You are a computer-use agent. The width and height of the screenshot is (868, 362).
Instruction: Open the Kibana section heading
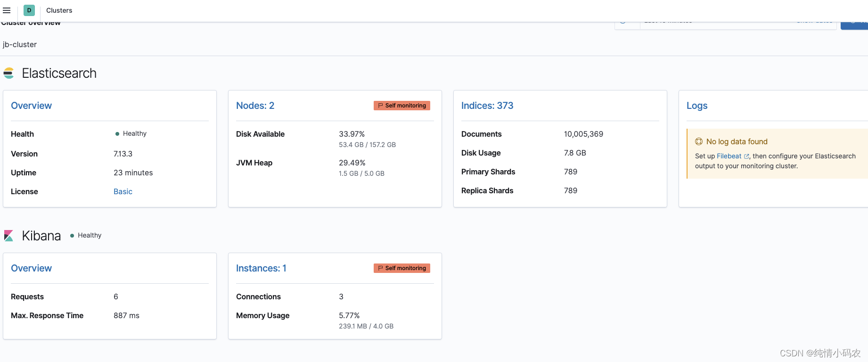coord(41,236)
